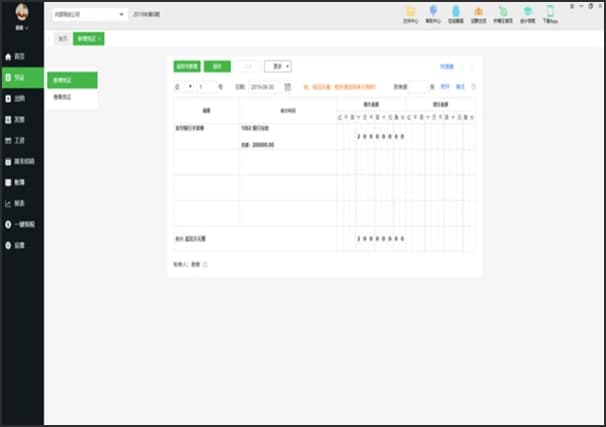Click the debit amount 20000000 in first row
The image size is (606, 427).
click(x=381, y=136)
